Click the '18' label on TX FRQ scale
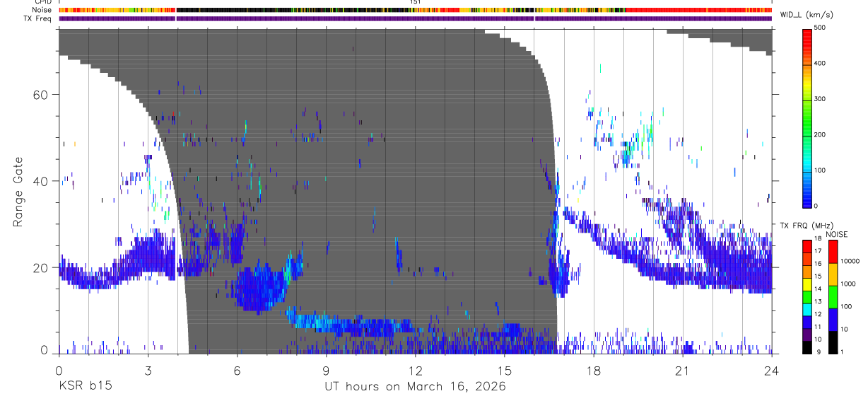This screenshot has width=868, height=401. (817, 239)
